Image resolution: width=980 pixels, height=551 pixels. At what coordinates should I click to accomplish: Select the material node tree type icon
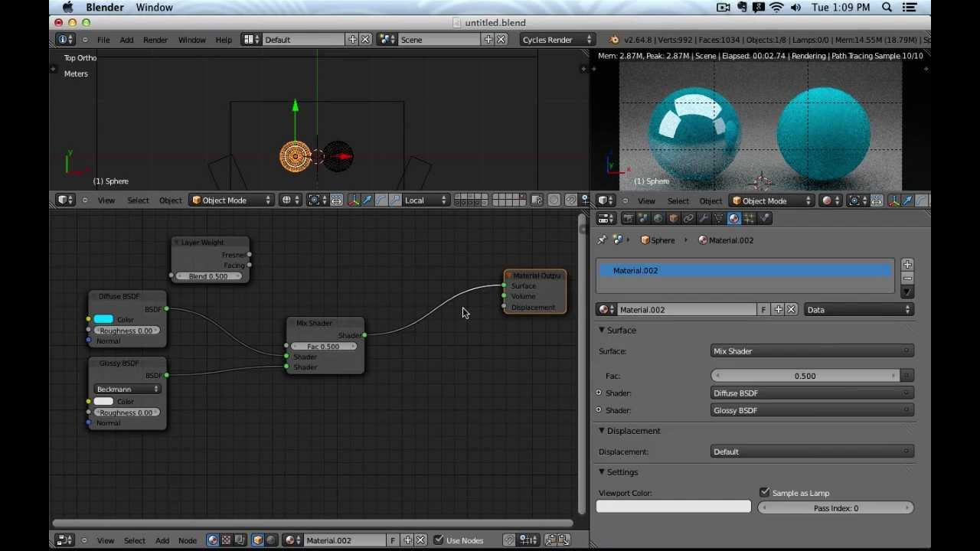(214, 540)
